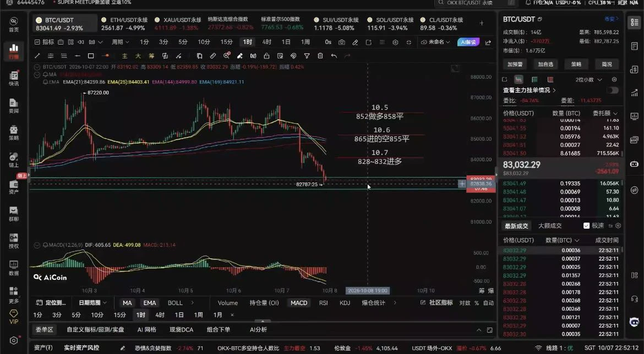Open the 快讯 news flash sidebar icon
The height and width of the screenshot is (354, 644).
pos(14,78)
